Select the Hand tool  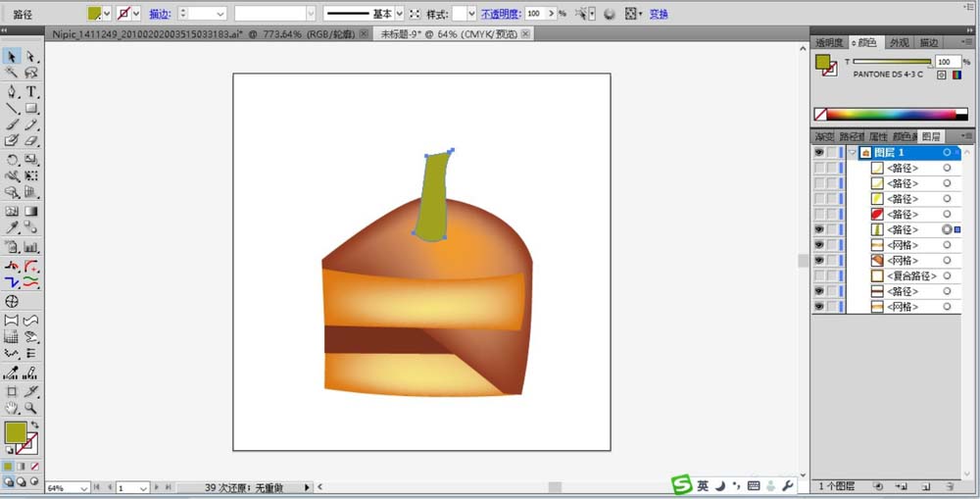pyautogui.click(x=12, y=407)
